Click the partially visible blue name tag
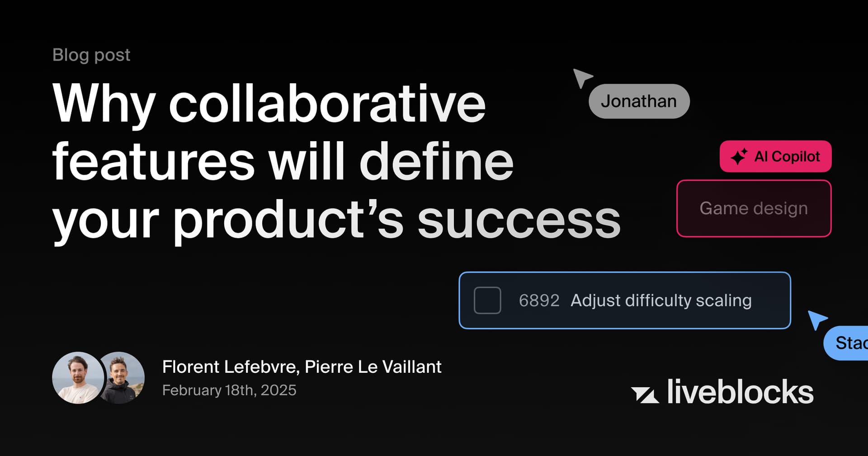 (x=848, y=343)
